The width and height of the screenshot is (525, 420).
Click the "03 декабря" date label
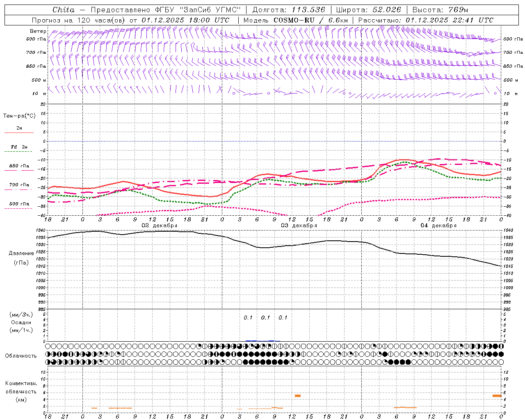click(x=299, y=226)
